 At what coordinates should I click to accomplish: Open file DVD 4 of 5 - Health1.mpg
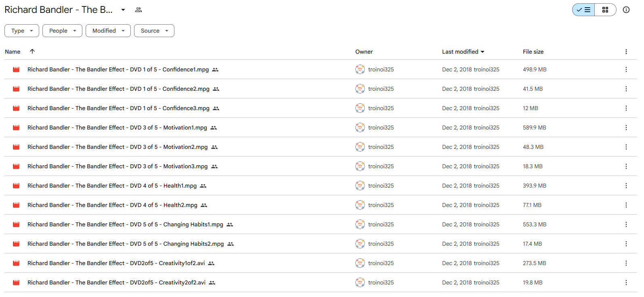(112, 186)
